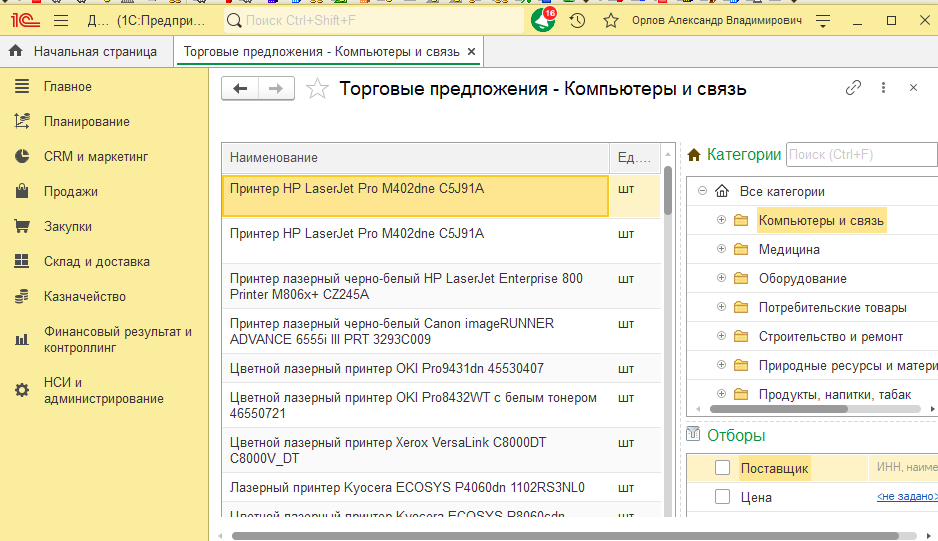
Task: Open service settings lines menu icon
Action: click(823, 21)
